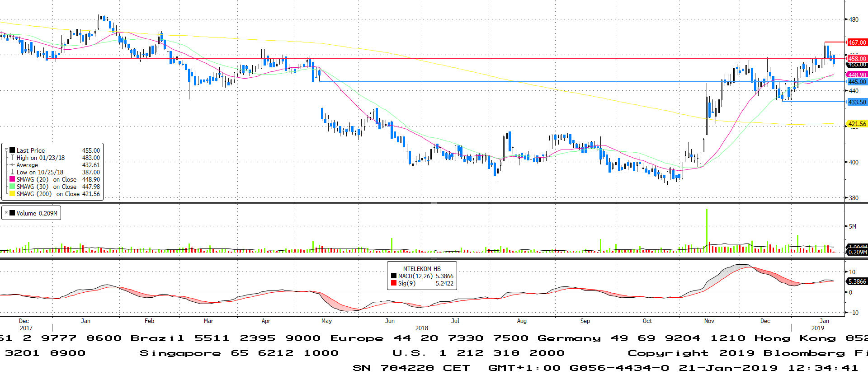Screen dimensions: 868x384
Task: Click the 433.50 blue price label
Action: coord(857,102)
